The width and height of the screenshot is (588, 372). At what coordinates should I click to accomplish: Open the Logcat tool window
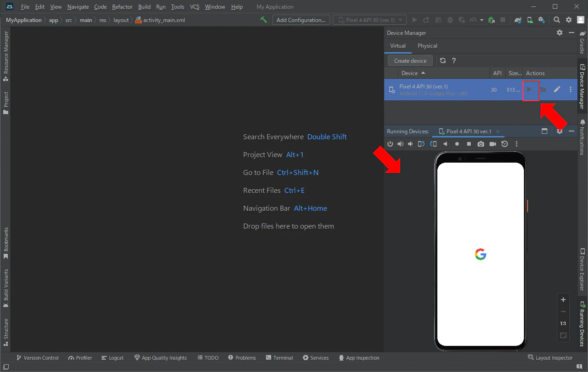tap(113, 358)
